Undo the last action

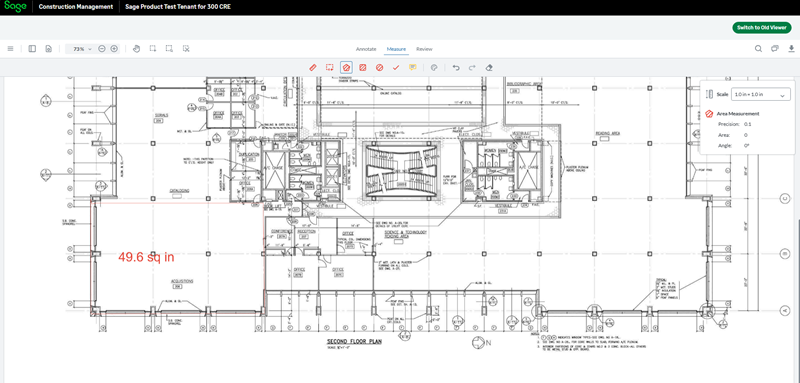tap(456, 67)
